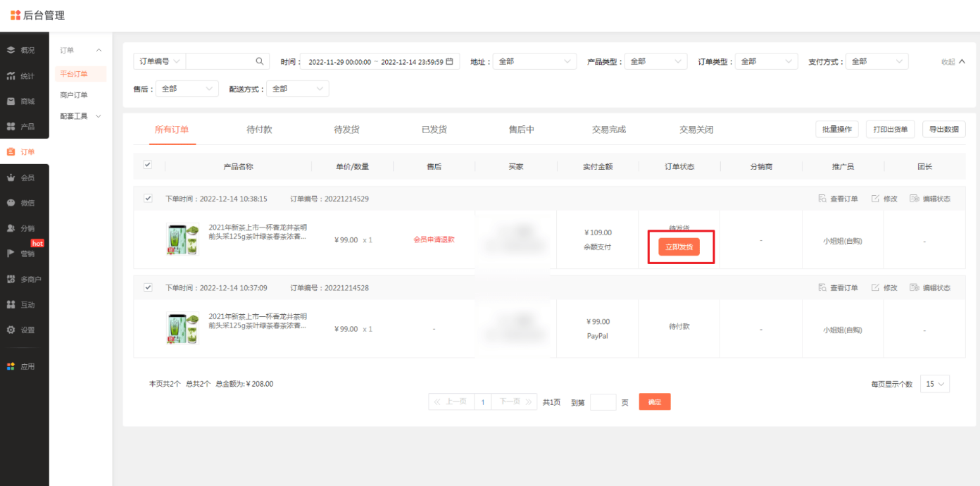Click the 批量操作 button
Screen dimensions: 980x486
click(836, 130)
